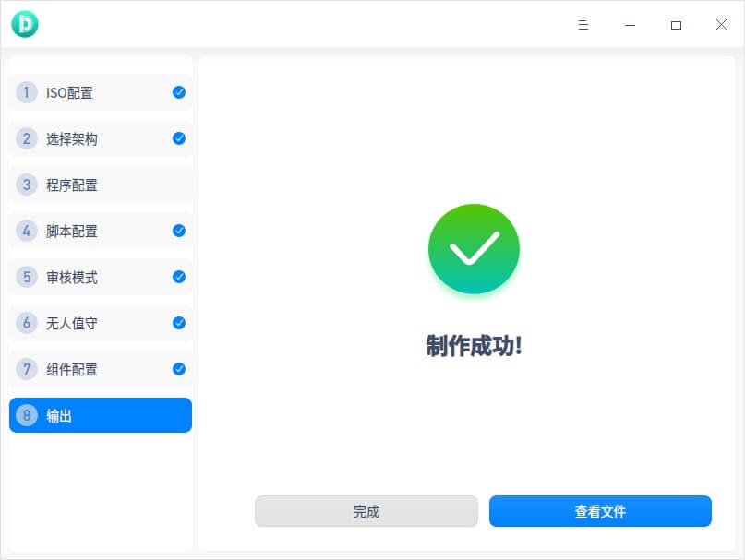745x560 pixels.
Task: Open step 6 无人值守
Action: click(101, 323)
